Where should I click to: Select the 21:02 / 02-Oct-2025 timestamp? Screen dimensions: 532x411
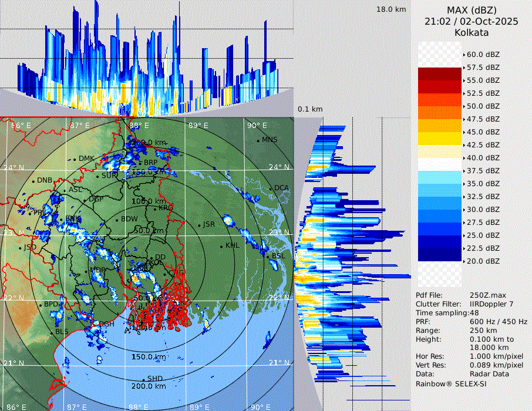coord(472,21)
